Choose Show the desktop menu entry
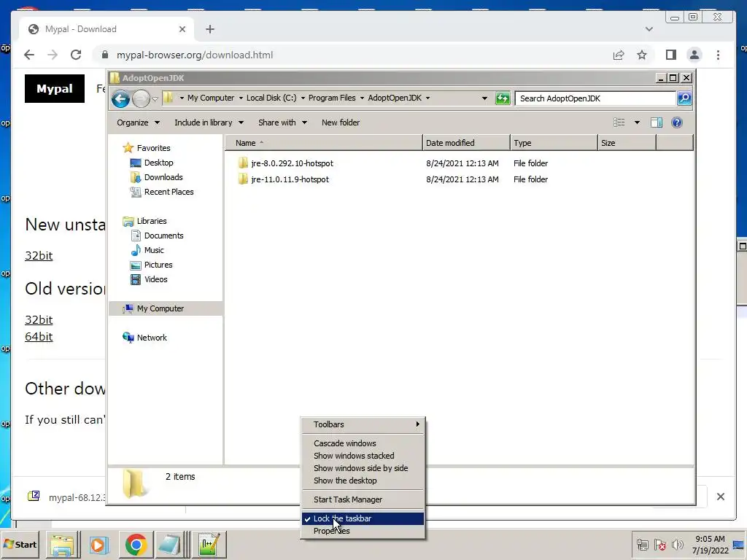The height and width of the screenshot is (560, 747). 363,481
